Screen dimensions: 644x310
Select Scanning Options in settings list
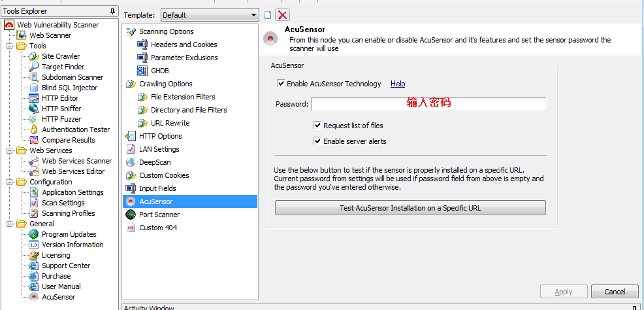click(167, 31)
